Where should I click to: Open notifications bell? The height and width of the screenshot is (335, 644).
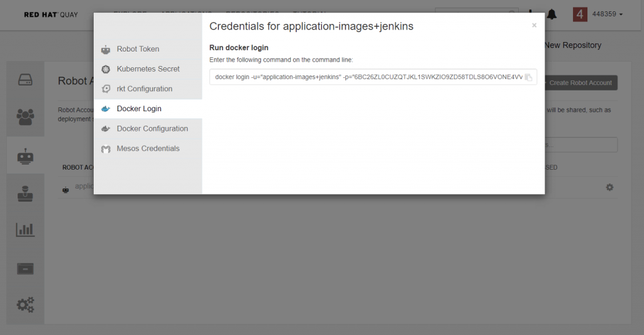552,14
